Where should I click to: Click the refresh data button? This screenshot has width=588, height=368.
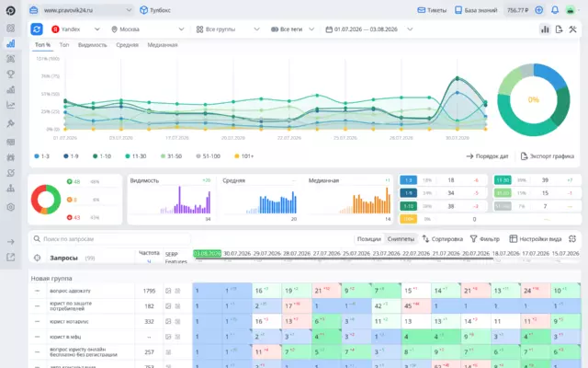[x=37, y=29]
